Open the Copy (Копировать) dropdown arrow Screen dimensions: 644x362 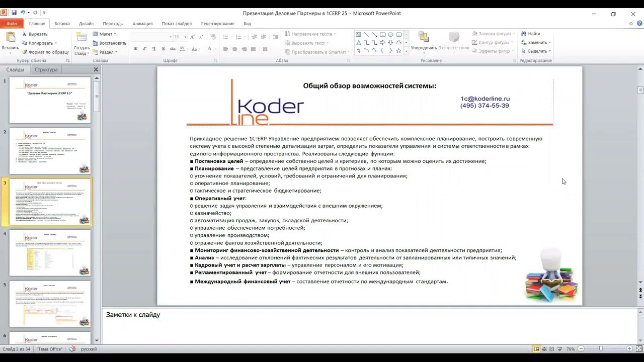55,43
